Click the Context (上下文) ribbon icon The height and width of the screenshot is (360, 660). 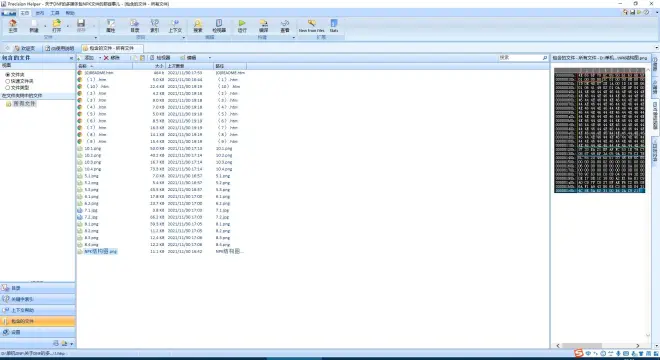pyautogui.click(x=175, y=24)
